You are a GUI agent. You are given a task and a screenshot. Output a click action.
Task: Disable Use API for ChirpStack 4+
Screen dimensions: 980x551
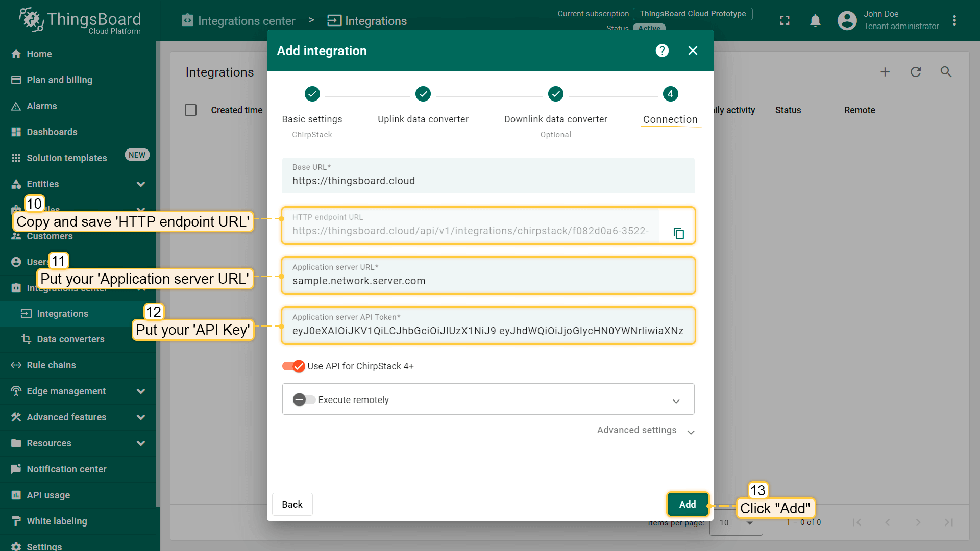pyautogui.click(x=294, y=366)
